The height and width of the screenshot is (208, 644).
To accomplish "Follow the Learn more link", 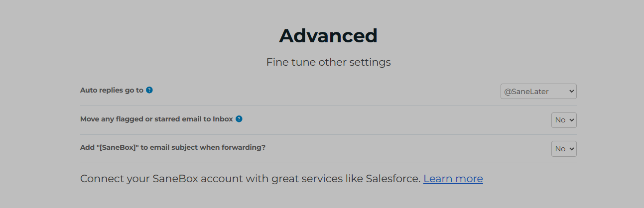I will point(453,179).
